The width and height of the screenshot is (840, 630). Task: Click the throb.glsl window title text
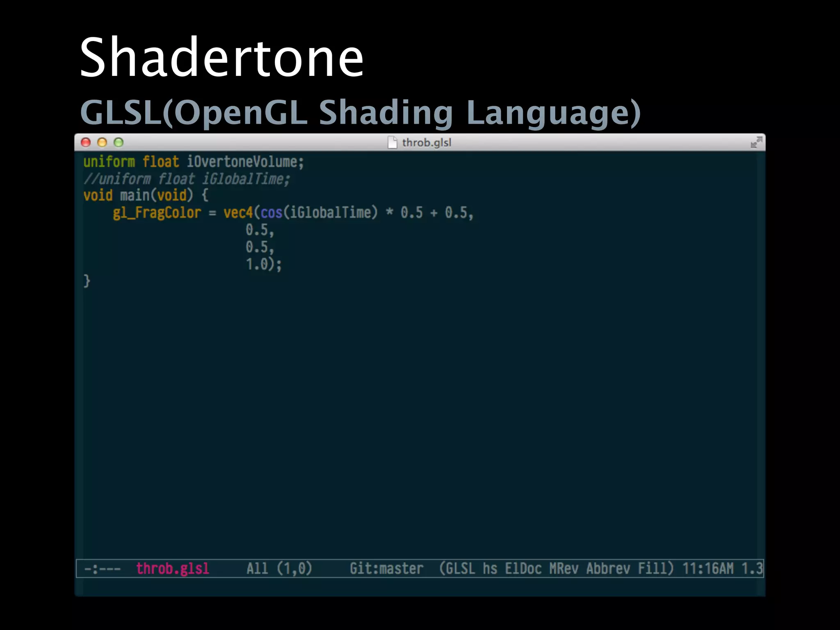427,142
